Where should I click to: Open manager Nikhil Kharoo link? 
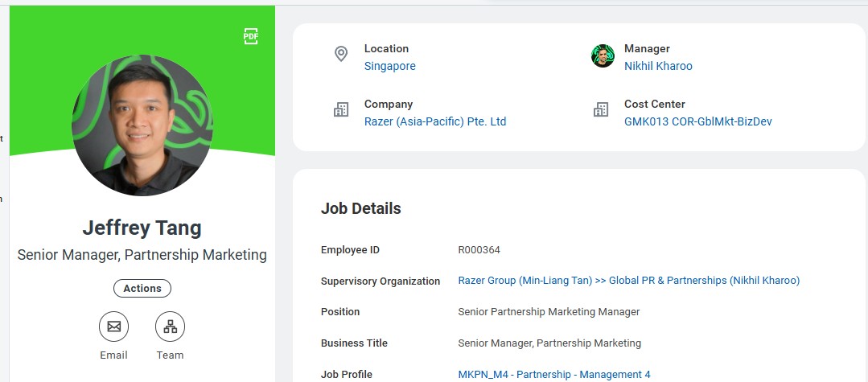(658, 67)
